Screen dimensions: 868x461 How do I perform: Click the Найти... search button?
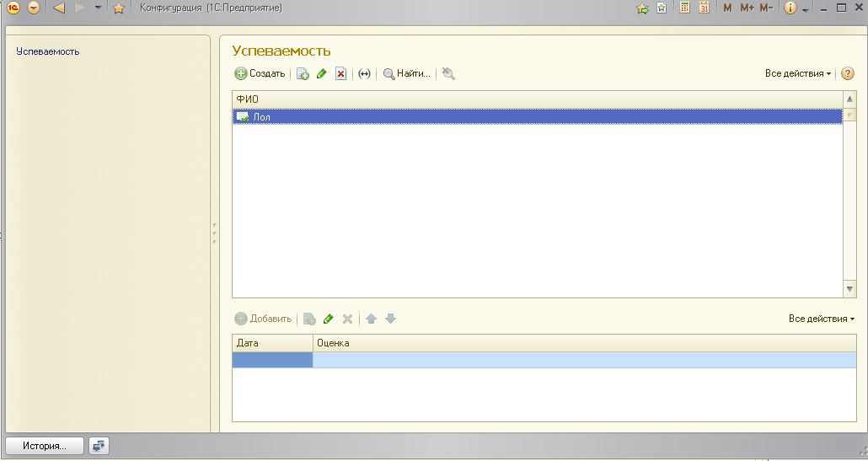407,73
